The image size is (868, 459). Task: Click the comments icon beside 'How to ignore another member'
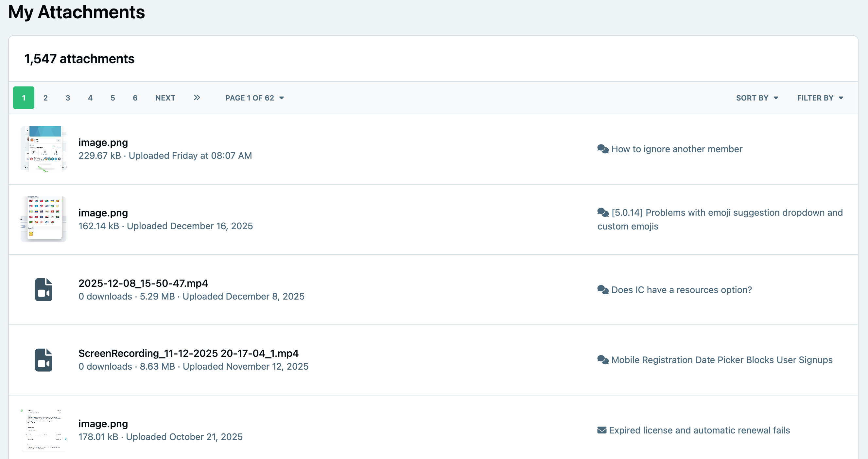[x=603, y=149]
